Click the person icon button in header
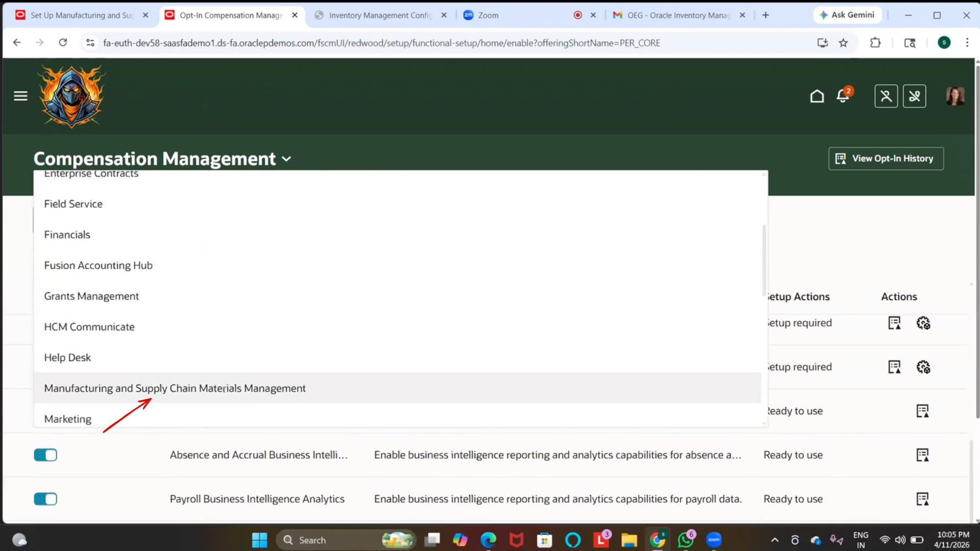 [x=886, y=96]
